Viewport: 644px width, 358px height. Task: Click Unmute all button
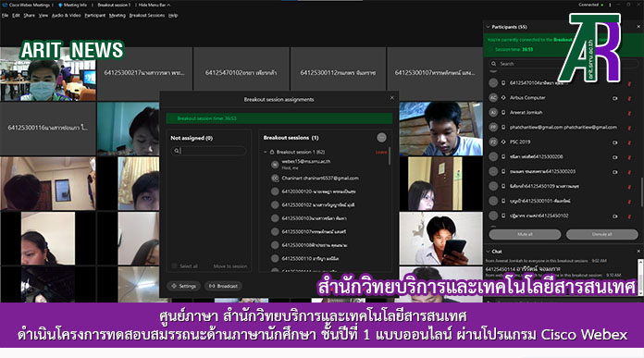click(x=601, y=234)
